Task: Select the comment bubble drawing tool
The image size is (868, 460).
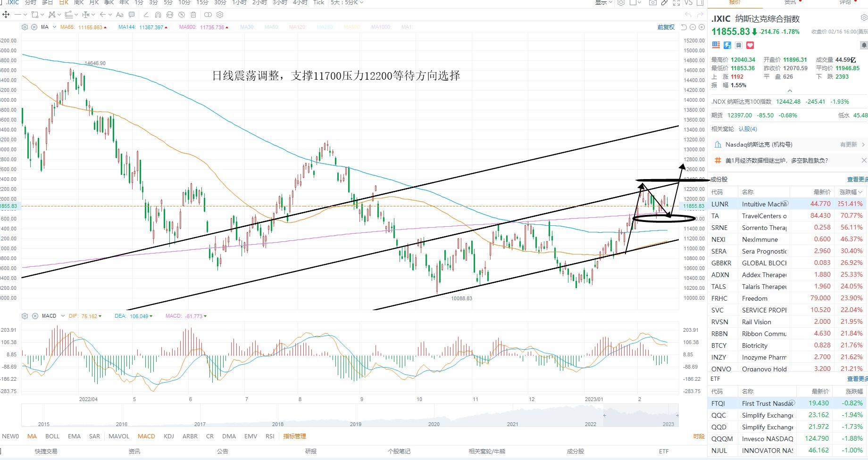Action: point(132,15)
